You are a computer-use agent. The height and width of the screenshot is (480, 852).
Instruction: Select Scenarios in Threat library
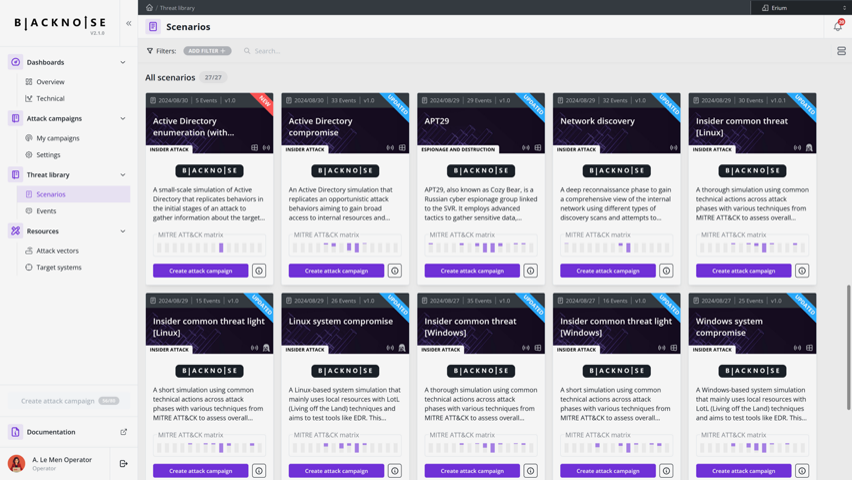point(73,194)
